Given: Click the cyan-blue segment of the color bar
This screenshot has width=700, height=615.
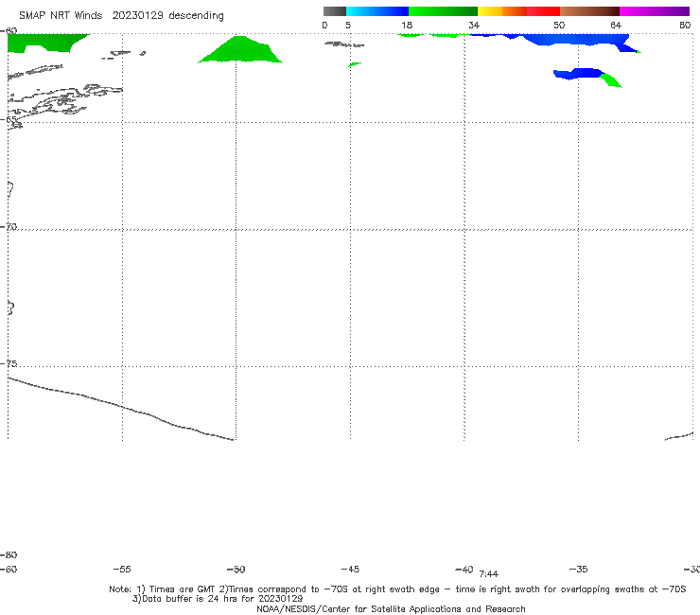Looking at the screenshot, I should click(377, 11).
